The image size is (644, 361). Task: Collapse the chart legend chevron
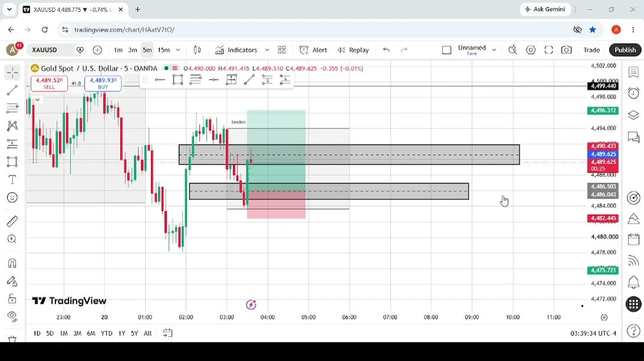[x=37, y=99]
